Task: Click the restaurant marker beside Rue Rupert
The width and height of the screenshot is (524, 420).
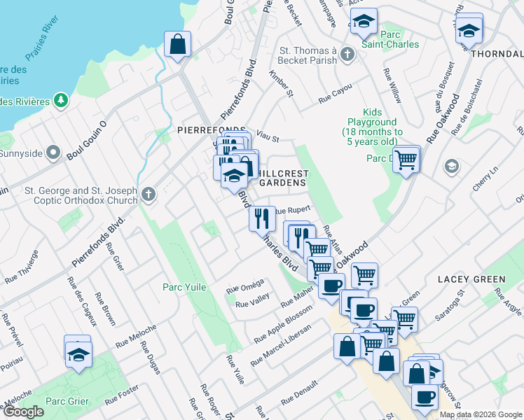Action: (262, 219)
